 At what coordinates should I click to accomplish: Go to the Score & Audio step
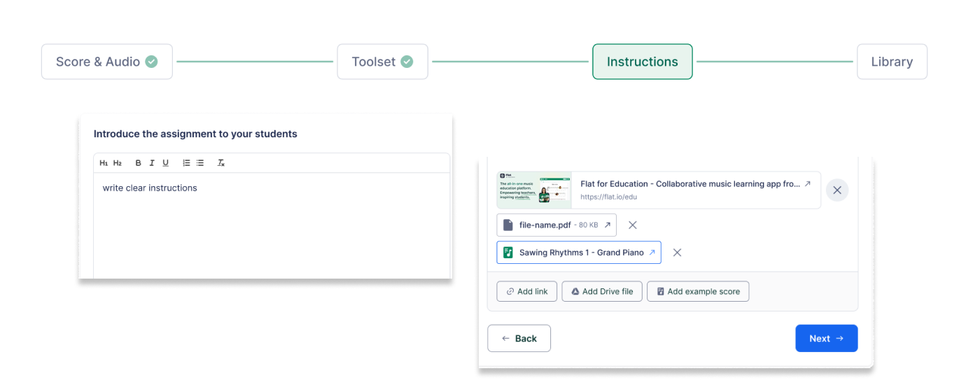coord(107,62)
